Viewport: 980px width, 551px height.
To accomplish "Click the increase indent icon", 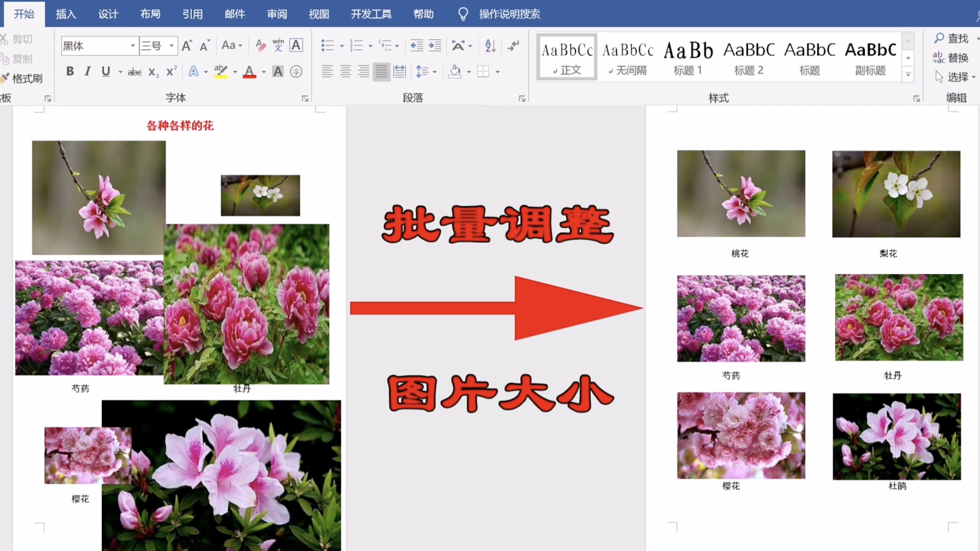I will (435, 46).
